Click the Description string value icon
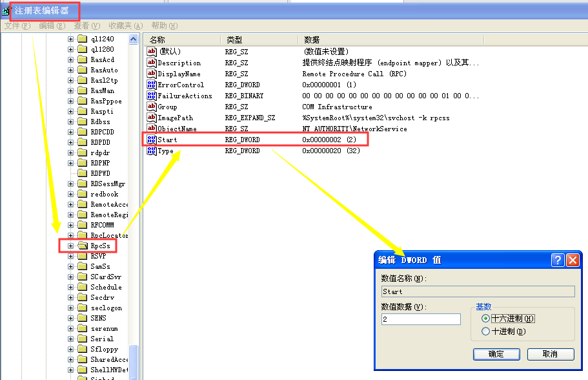The image size is (588, 380). 152,62
